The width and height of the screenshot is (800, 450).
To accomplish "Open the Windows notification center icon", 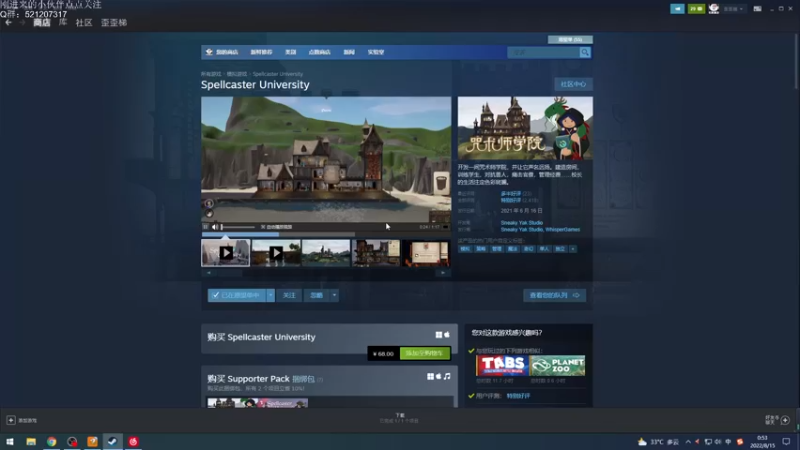I will click(786, 441).
